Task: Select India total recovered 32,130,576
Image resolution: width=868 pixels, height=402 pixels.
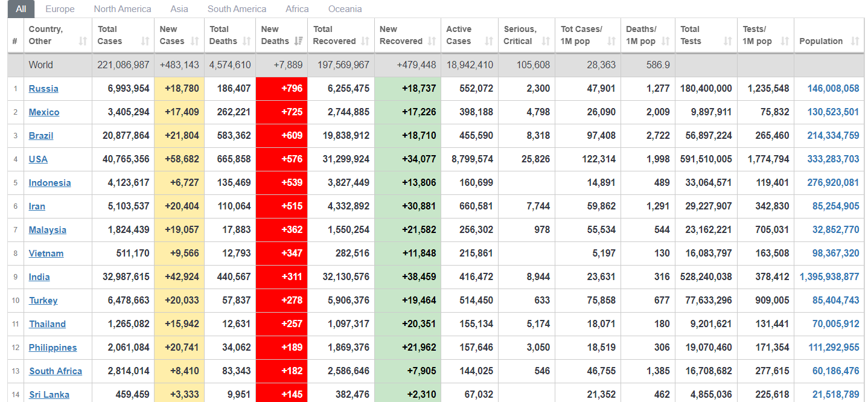Action: pos(346,277)
